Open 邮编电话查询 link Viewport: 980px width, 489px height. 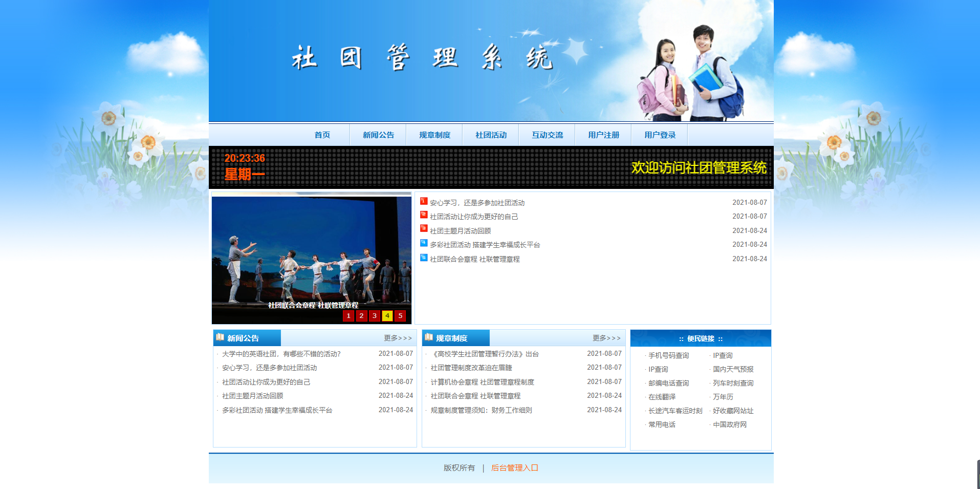tap(668, 383)
